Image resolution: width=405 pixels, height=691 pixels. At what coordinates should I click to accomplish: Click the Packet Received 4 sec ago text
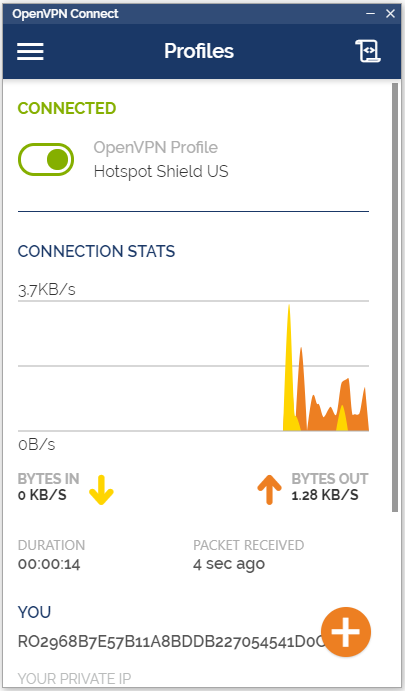click(229, 564)
